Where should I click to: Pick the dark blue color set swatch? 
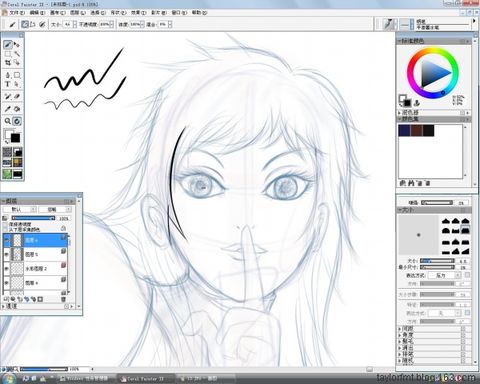tap(404, 130)
